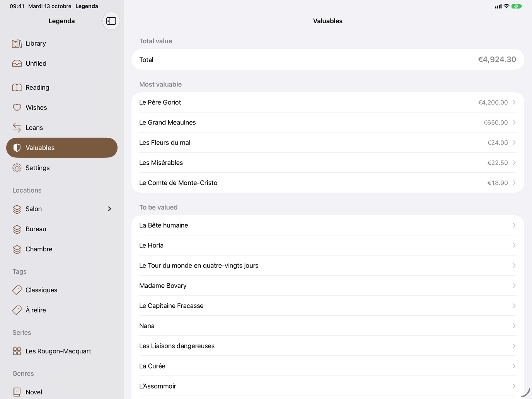The width and height of the screenshot is (532, 399).
Task: Click the €24.00 price
Action: point(498,143)
